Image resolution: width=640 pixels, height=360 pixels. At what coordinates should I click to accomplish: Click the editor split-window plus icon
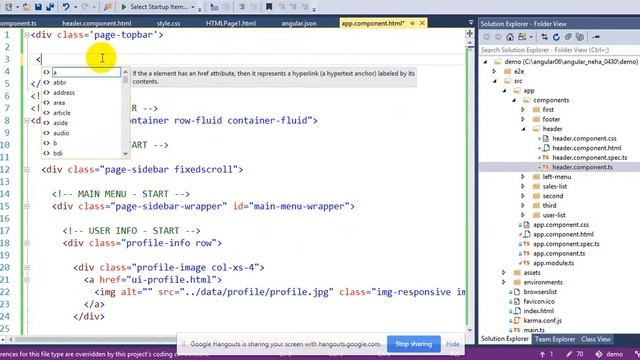click(470, 34)
